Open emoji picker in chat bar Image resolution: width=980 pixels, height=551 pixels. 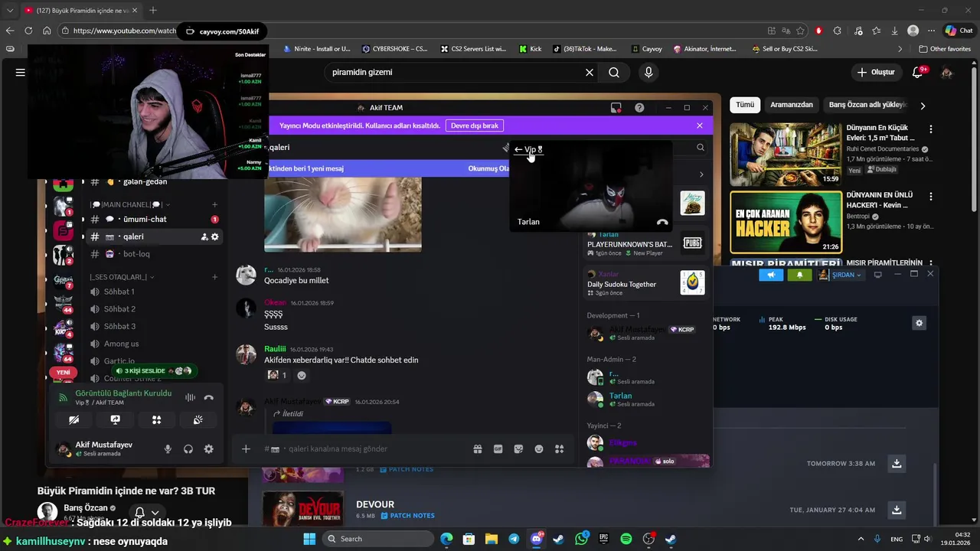[x=539, y=449]
